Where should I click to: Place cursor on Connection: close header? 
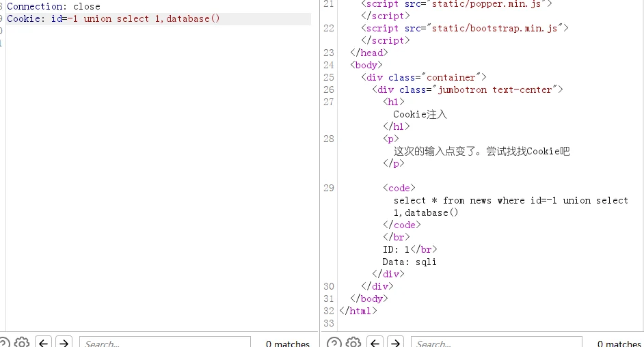click(53, 6)
